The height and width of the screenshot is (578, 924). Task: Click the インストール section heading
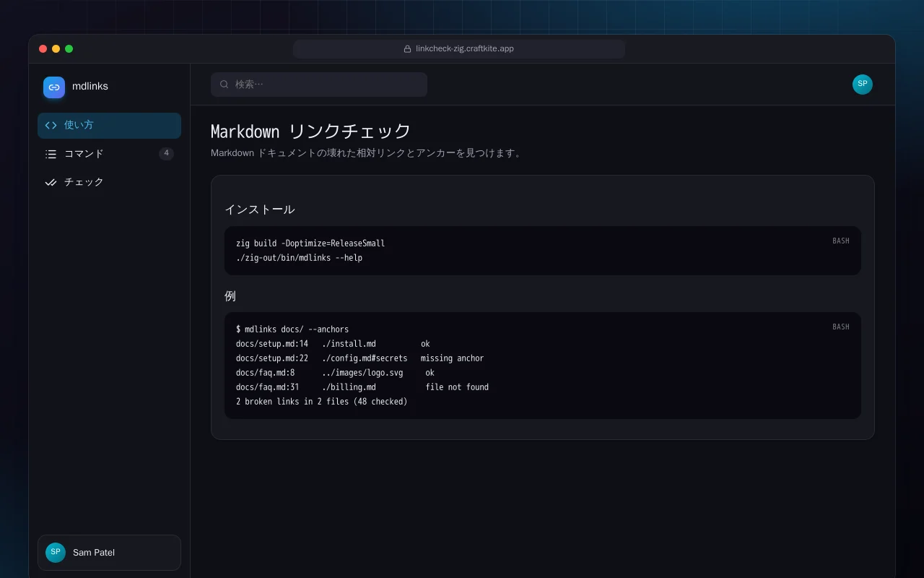(259, 210)
